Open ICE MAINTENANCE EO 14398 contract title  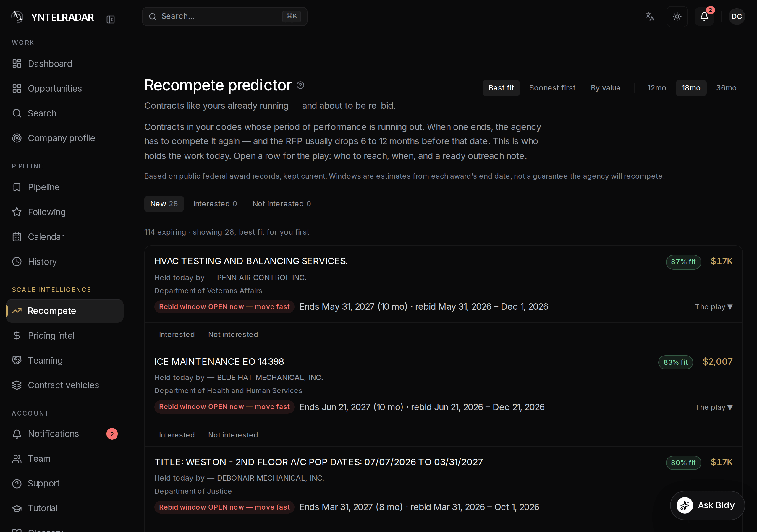click(x=219, y=361)
